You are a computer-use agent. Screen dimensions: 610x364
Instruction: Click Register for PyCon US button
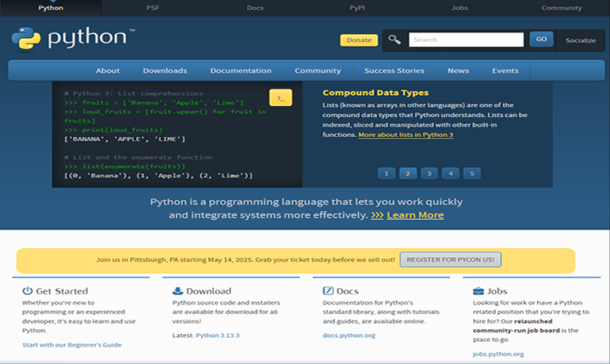point(451,260)
